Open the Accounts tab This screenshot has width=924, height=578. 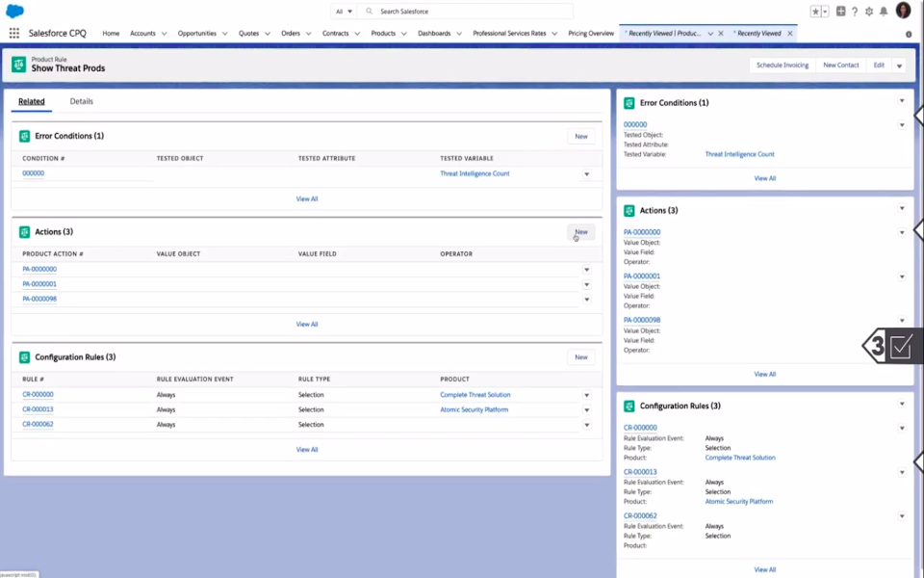click(142, 34)
